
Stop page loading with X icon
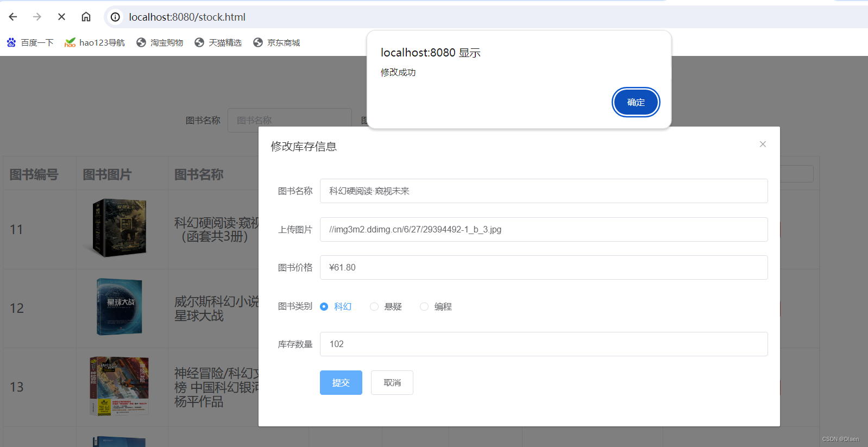pos(61,17)
